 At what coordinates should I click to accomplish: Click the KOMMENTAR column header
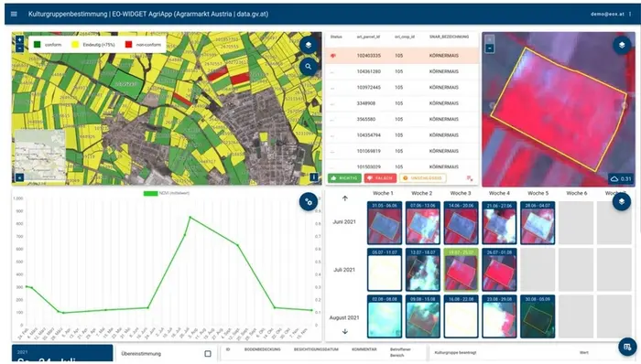(x=364, y=349)
